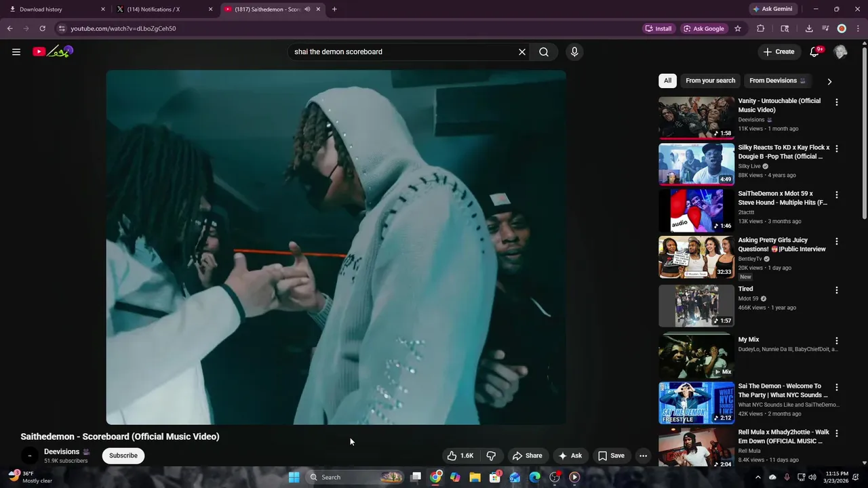Open media controls in Chrome toolbar
This screenshot has height=488, width=868.
pyautogui.click(x=825, y=28)
